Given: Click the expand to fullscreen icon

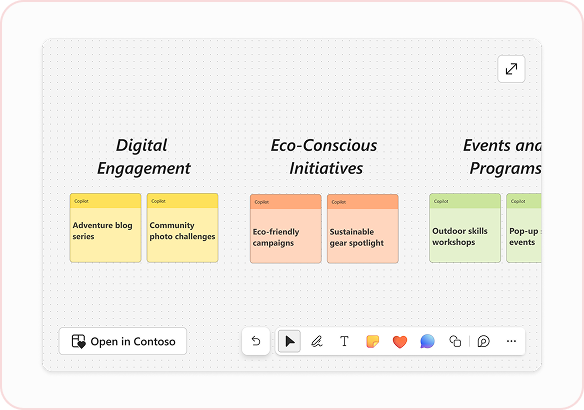Looking at the screenshot, I should click(x=511, y=69).
